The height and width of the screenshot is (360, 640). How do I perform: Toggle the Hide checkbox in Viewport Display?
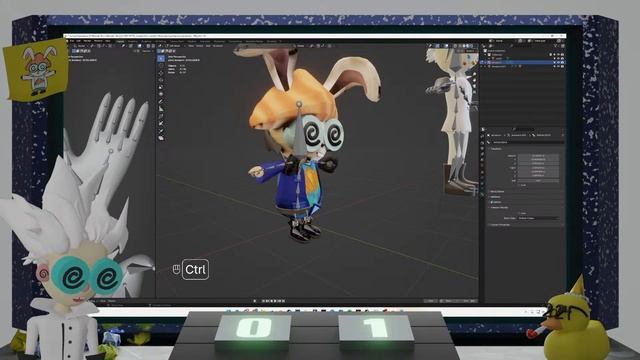pyautogui.click(x=518, y=213)
